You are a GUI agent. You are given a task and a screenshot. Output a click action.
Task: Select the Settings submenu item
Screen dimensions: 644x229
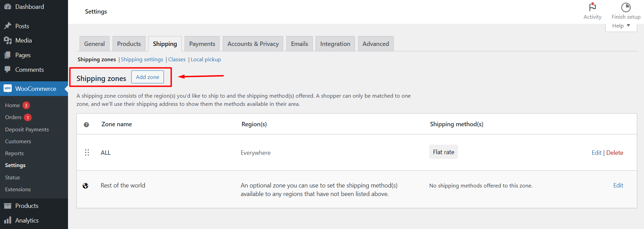(15, 165)
